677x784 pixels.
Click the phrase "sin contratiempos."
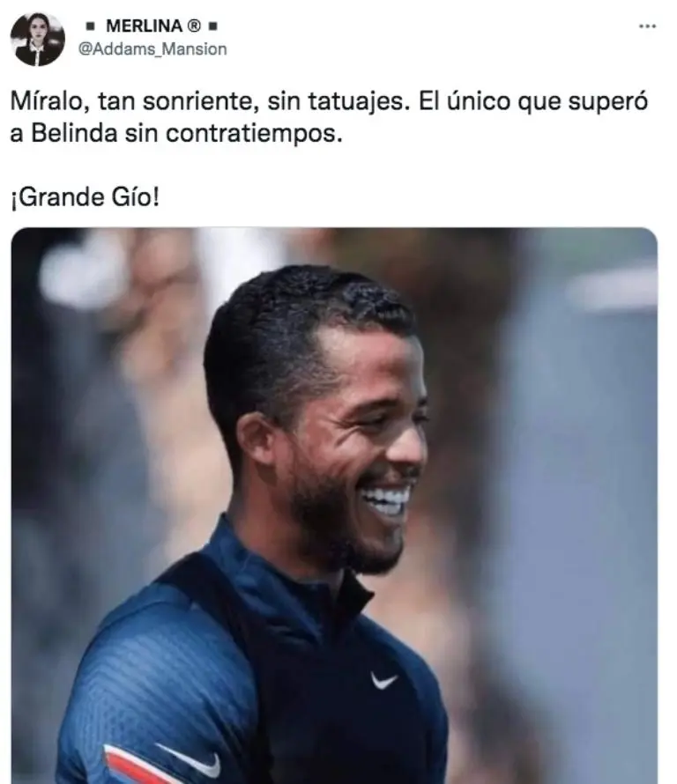tap(234, 134)
